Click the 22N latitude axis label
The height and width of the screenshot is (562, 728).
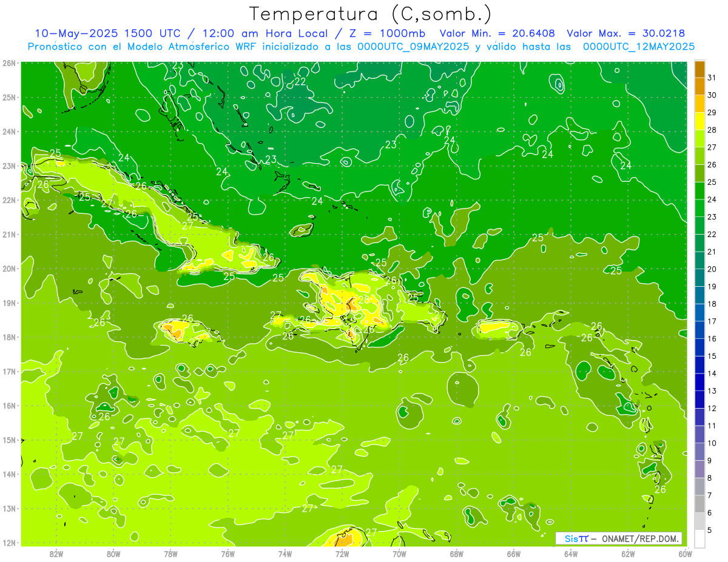click(x=10, y=200)
